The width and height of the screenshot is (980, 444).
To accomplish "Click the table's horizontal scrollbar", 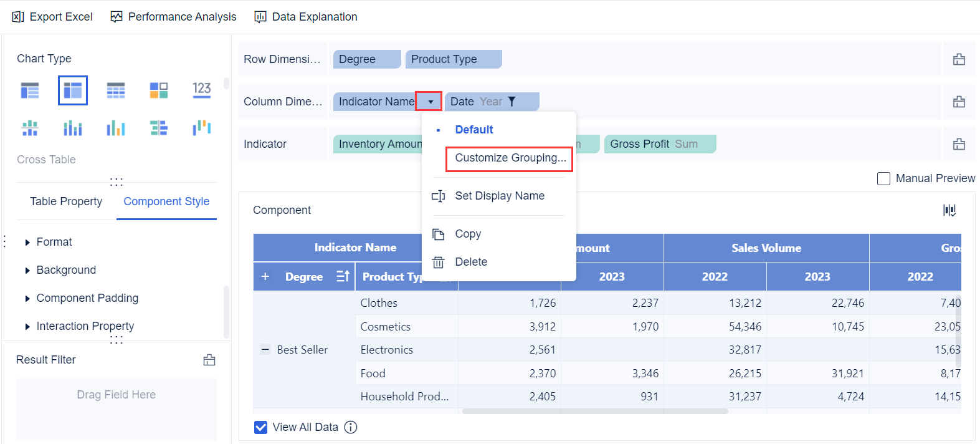I will coord(595,411).
